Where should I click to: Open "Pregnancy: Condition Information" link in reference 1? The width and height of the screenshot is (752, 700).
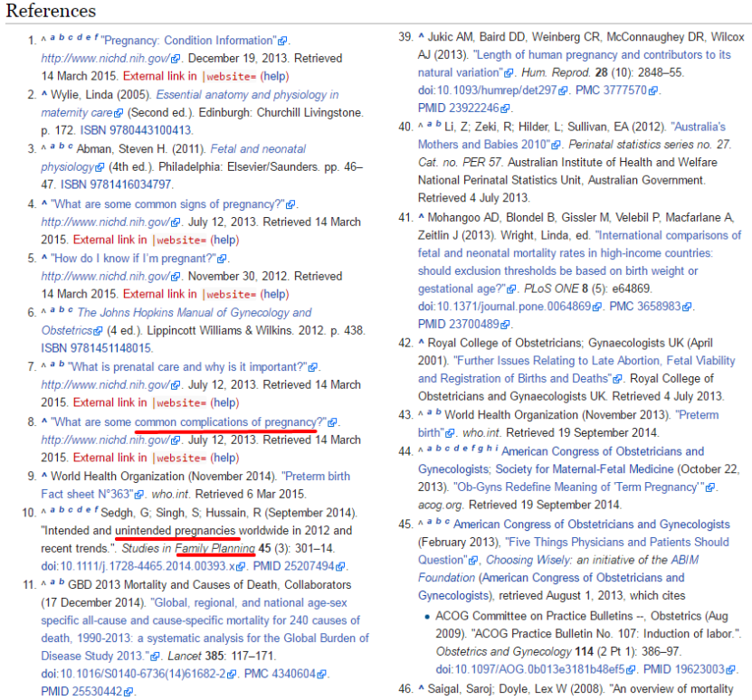click(189, 41)
